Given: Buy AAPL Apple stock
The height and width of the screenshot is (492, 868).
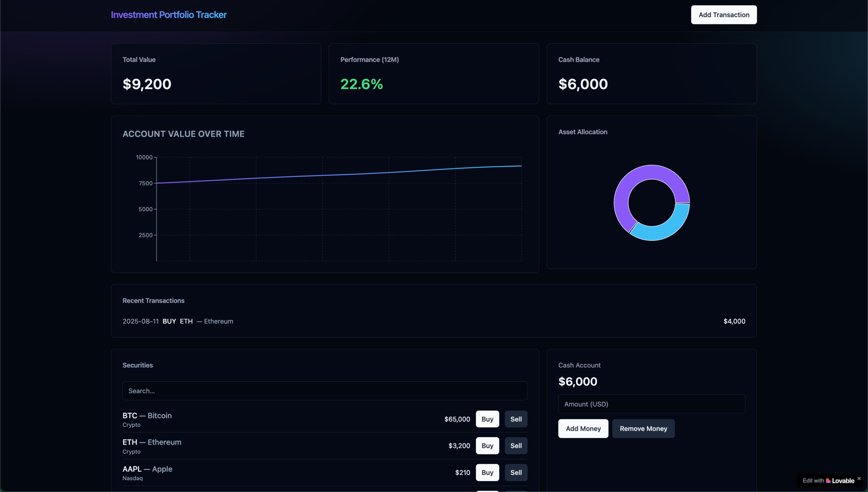Looking at the screenshot, I should point(487,473).
